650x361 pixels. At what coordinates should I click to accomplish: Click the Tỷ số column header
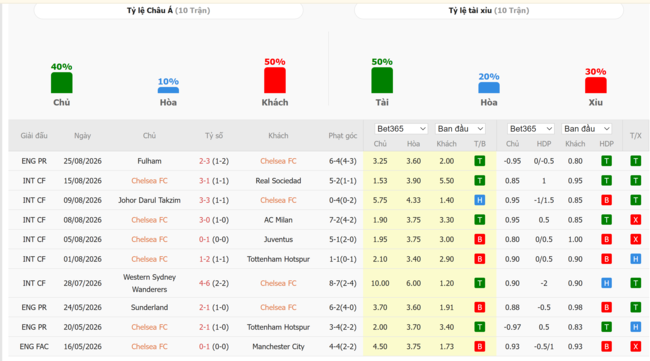(214, 136)
